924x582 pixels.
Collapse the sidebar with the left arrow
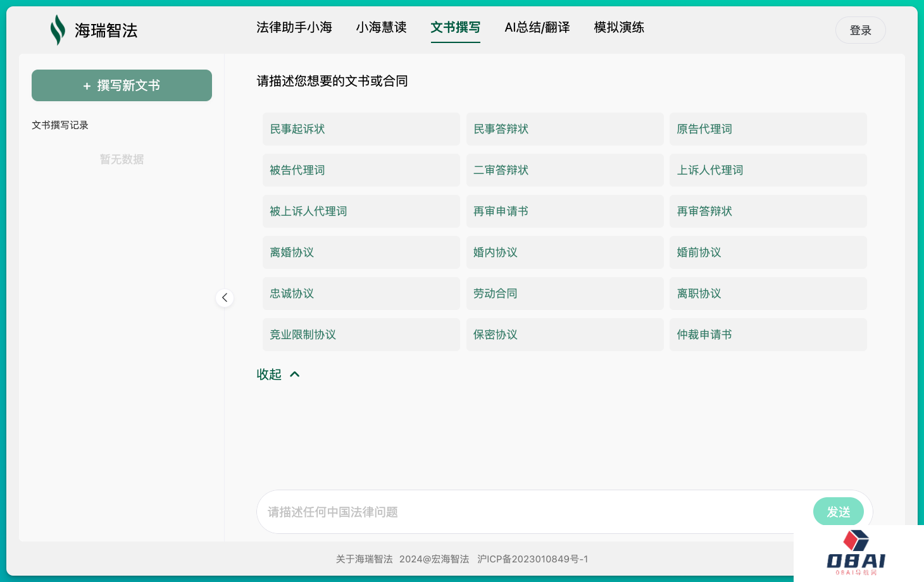(x=225, y=298)
